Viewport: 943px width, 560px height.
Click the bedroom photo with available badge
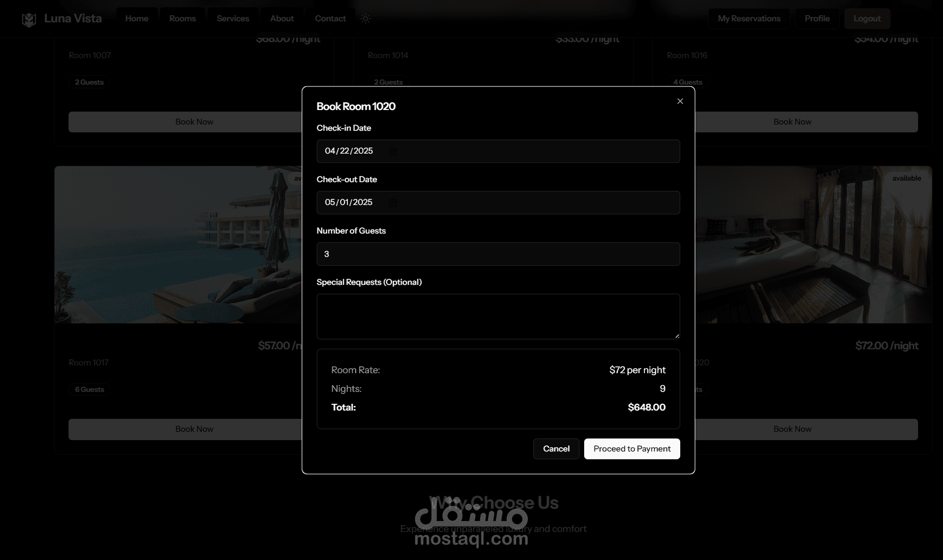click(x=813, y=244)
